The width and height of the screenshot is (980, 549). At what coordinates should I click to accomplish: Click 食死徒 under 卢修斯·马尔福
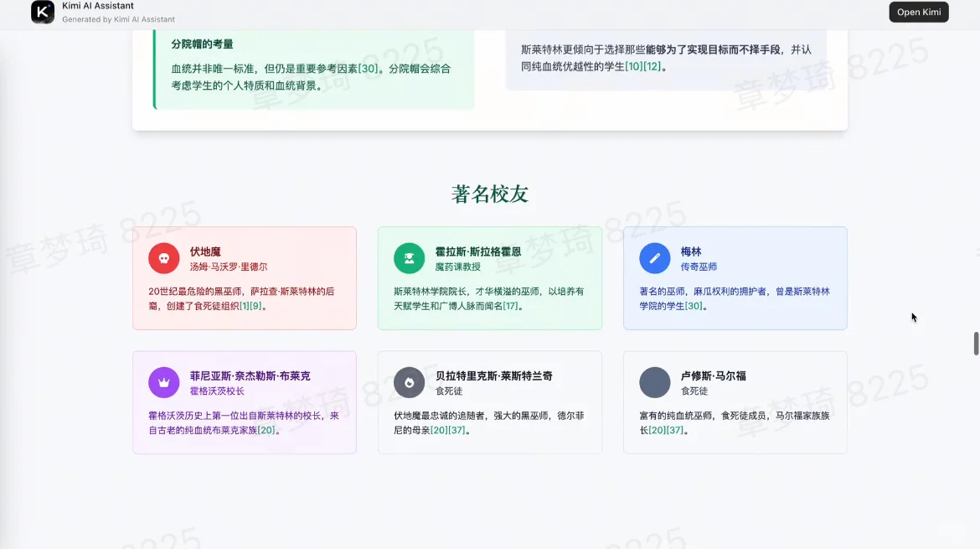(x=694, y=391)
